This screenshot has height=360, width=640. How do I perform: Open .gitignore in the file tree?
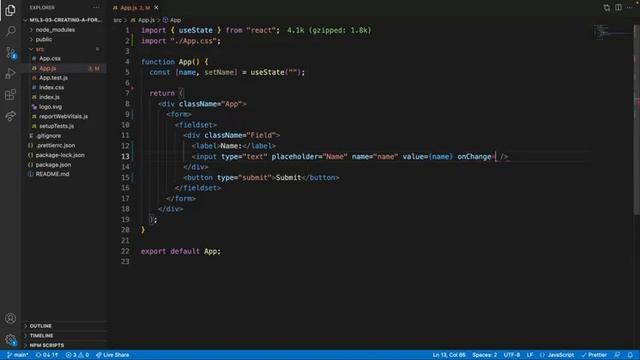(x=64, y=136)
